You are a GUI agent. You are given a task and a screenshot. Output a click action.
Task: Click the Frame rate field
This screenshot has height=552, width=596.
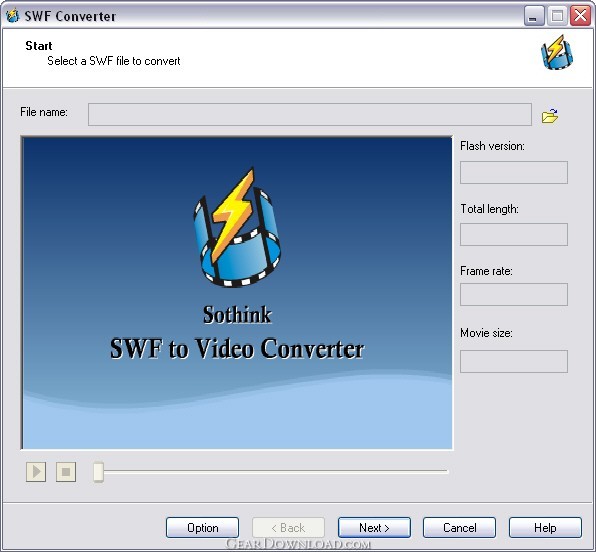click(514, 294)
